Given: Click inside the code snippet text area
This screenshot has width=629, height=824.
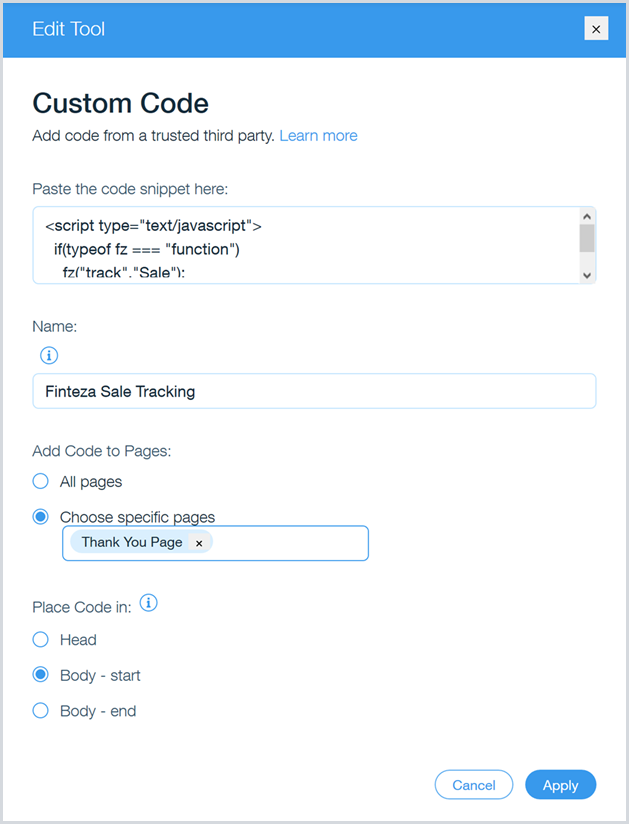Looking at the screenshot, I should click(300, 246).
